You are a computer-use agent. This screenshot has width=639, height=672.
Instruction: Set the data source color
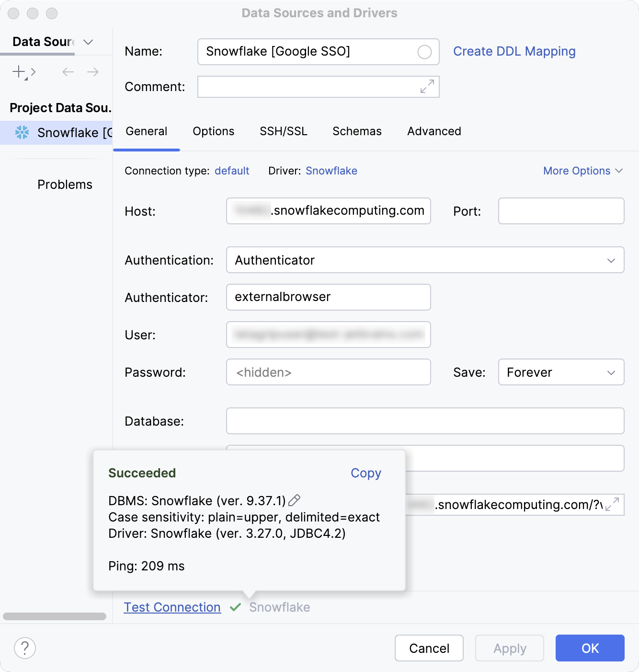[424, 52]
